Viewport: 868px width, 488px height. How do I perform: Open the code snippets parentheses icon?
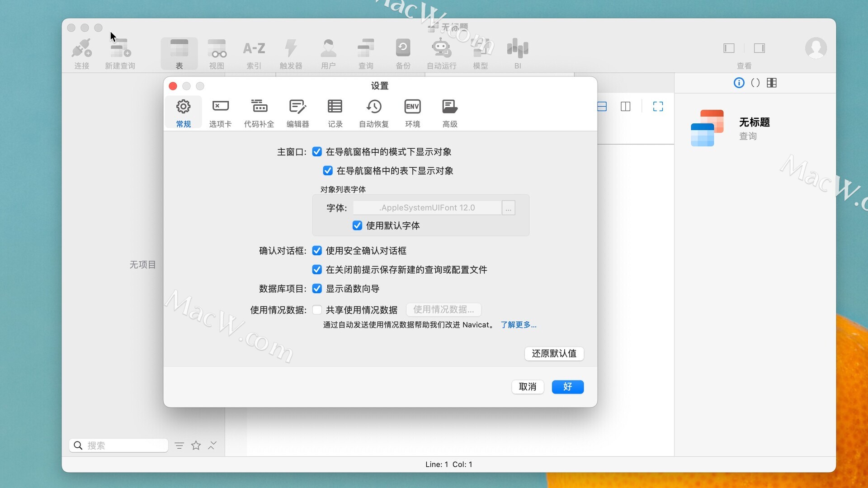755,83
